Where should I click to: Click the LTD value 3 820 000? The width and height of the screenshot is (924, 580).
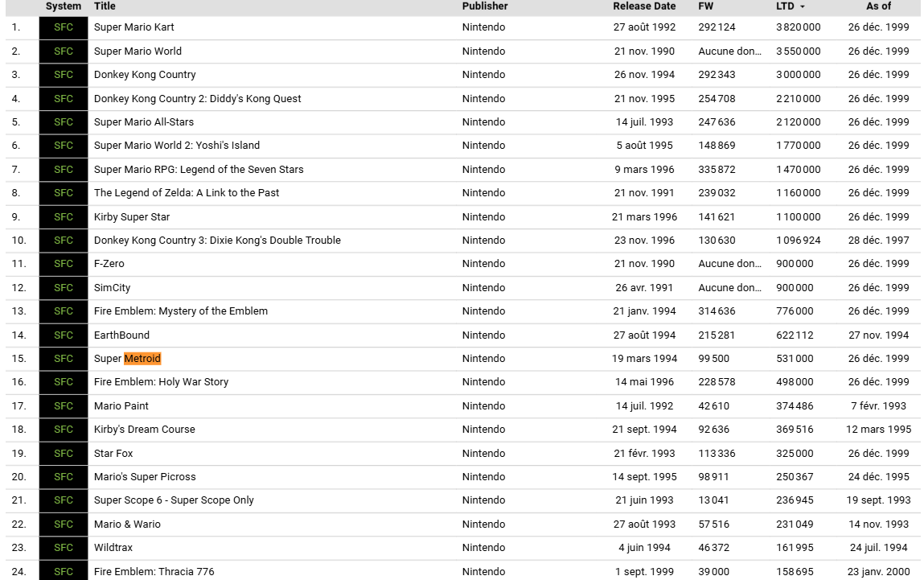798,27
